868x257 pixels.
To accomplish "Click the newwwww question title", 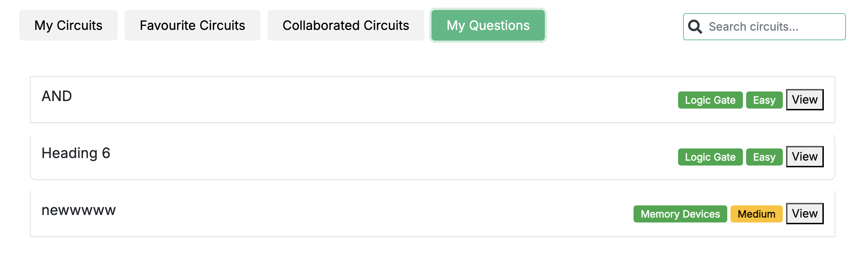I will pos(79,210).
